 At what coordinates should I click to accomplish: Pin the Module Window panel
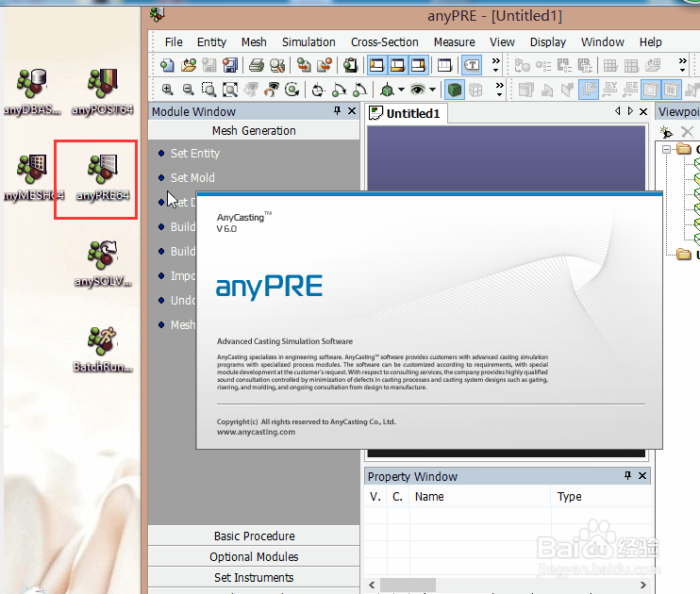[x=337, y=110]
